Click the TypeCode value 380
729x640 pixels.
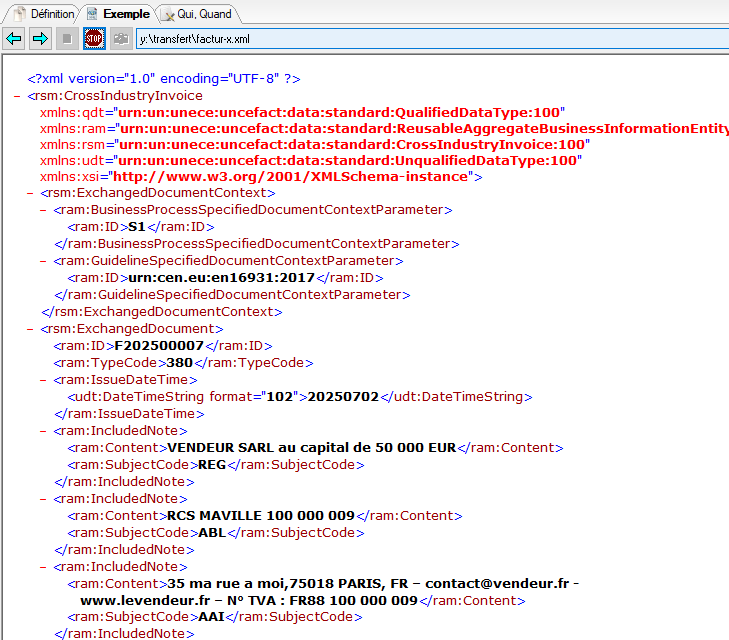[179, 363]
